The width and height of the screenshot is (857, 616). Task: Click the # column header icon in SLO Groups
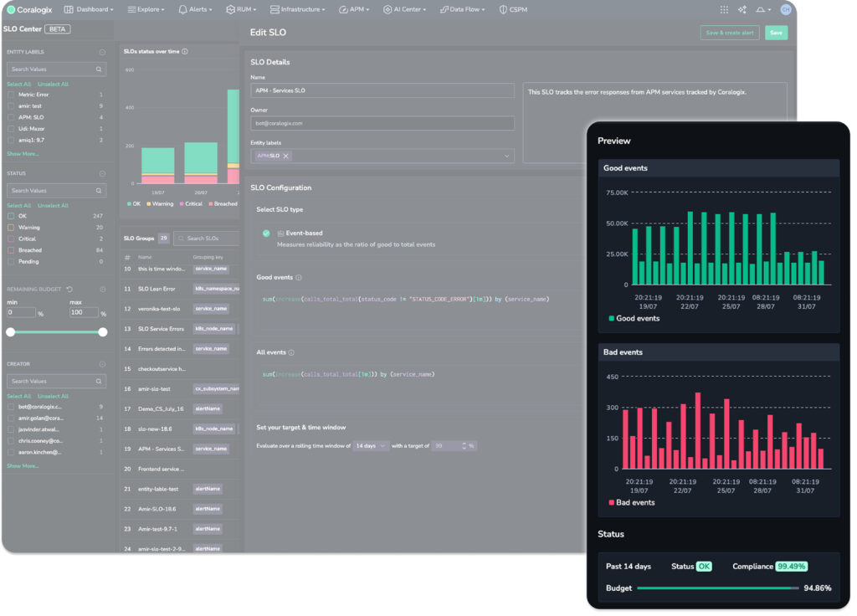tap(127, 257)
